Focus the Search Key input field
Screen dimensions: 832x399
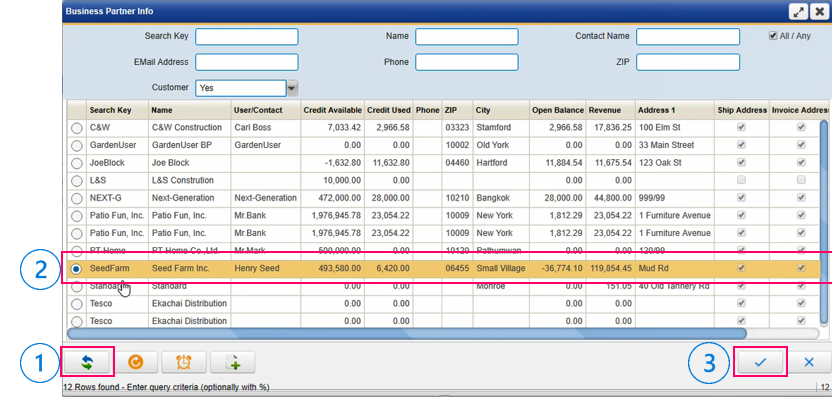(247, 37)
